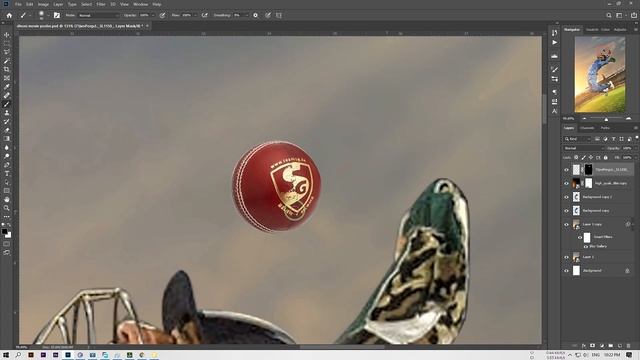Select the Hand tool
The width and height of the screenshot is (640, 360).
(x=7, y=200)
